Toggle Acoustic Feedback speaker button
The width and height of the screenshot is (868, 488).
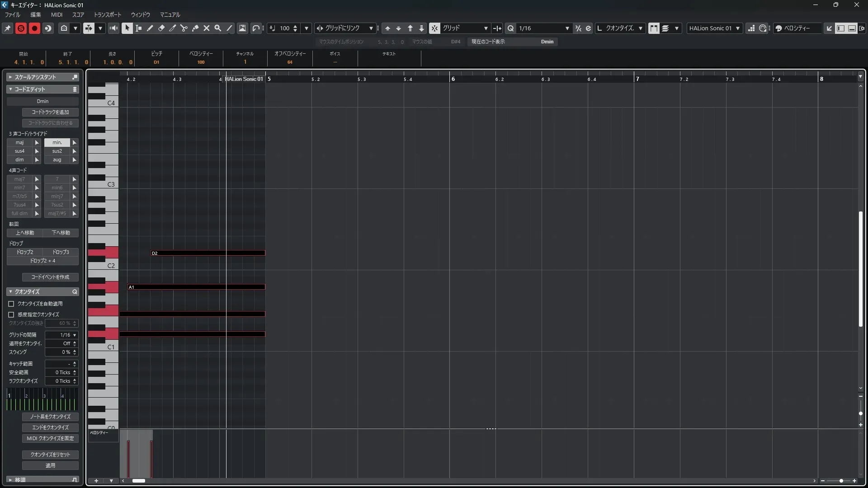click(x=113, y=28)
